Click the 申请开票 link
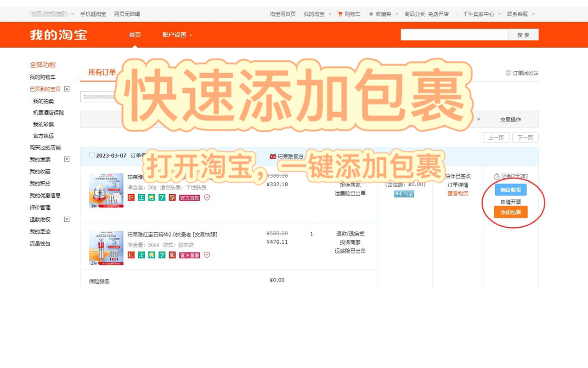 pos(511,202)
